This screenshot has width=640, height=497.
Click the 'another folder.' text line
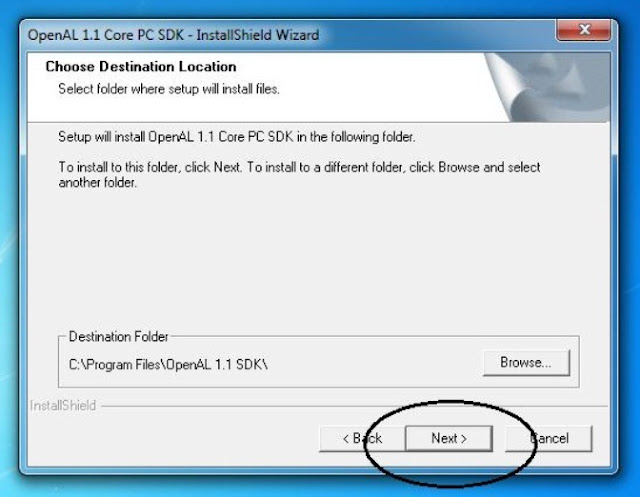(98, 182)
